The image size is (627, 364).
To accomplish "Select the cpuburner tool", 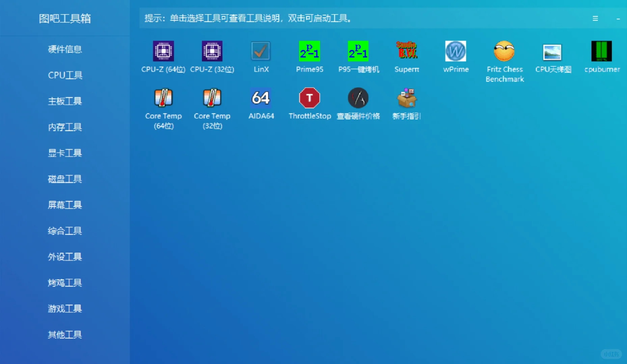I will [x=601, y=51].
